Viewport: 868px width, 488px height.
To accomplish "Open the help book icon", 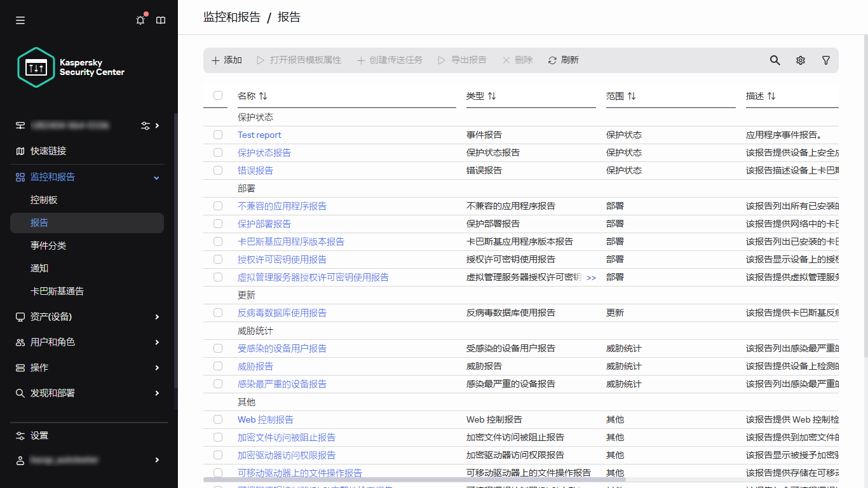I will 161,20.
